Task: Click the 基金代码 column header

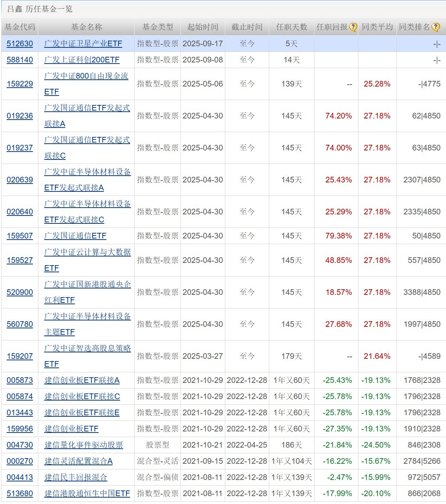Action: click(20, 27)
